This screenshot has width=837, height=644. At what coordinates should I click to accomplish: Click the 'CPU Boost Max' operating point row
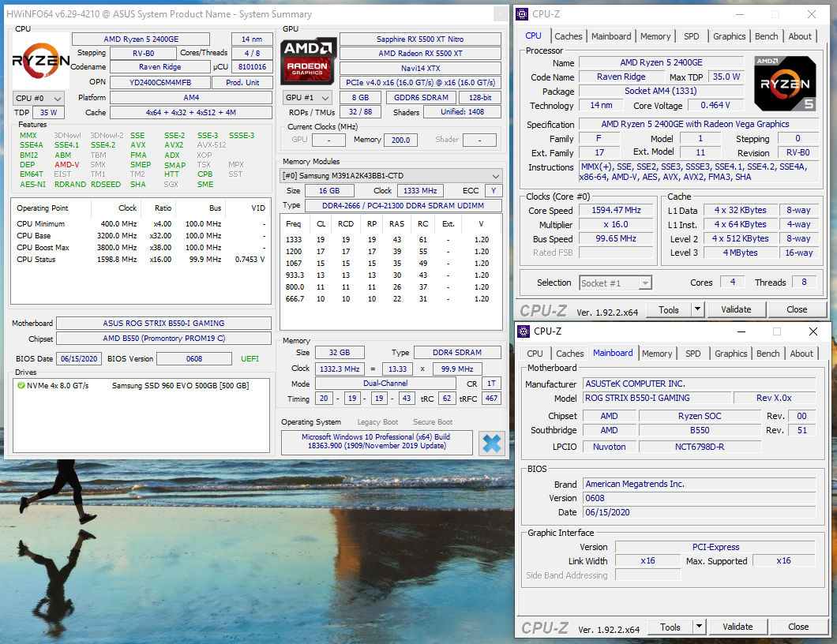pos(141,248)
